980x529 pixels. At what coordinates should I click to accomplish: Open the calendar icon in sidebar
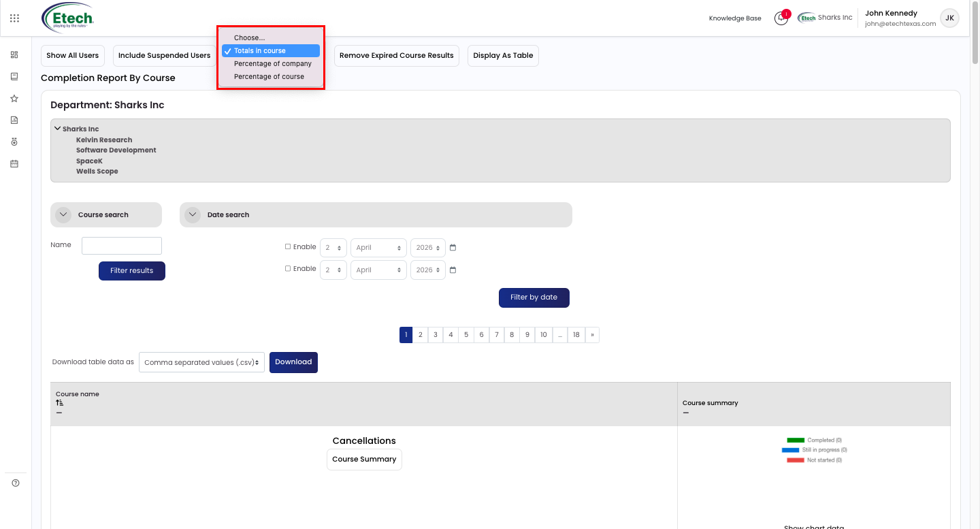[x=14, y=163]
